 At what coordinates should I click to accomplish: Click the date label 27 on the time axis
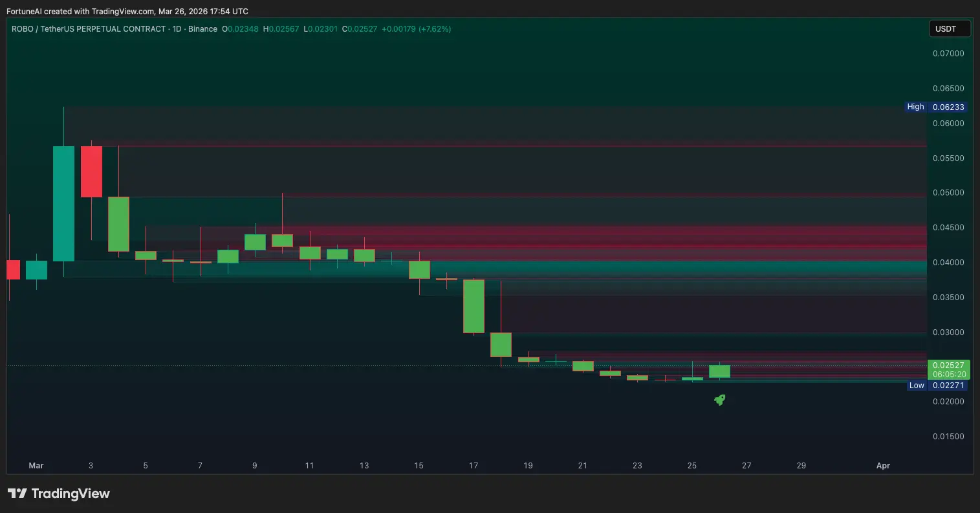pos(746,466)
